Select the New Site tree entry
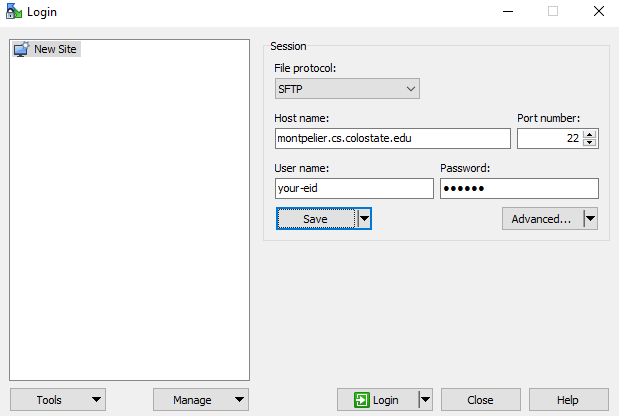Viewport: 619px width, 416px height. (x=55, y=49)
